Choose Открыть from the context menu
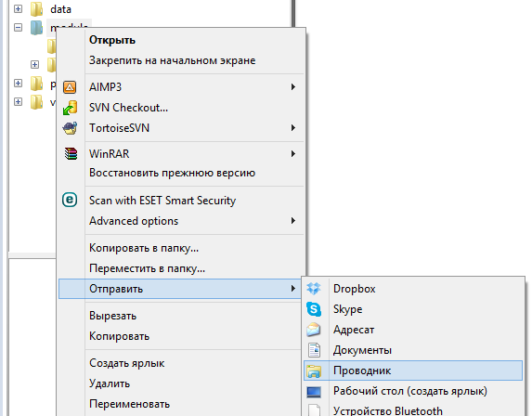 pos(112,40)
